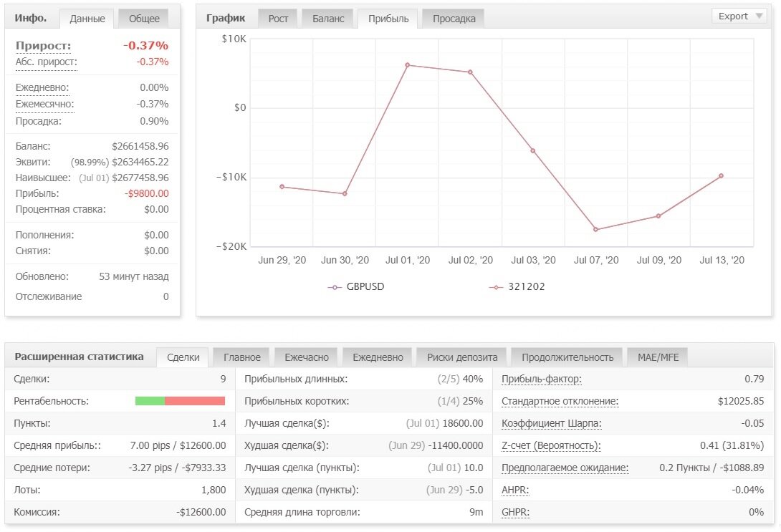The width and height of the screenshot is (781, 532).
Task: Click the Sharpe ratio value -0.05
Action: point(752,423)
